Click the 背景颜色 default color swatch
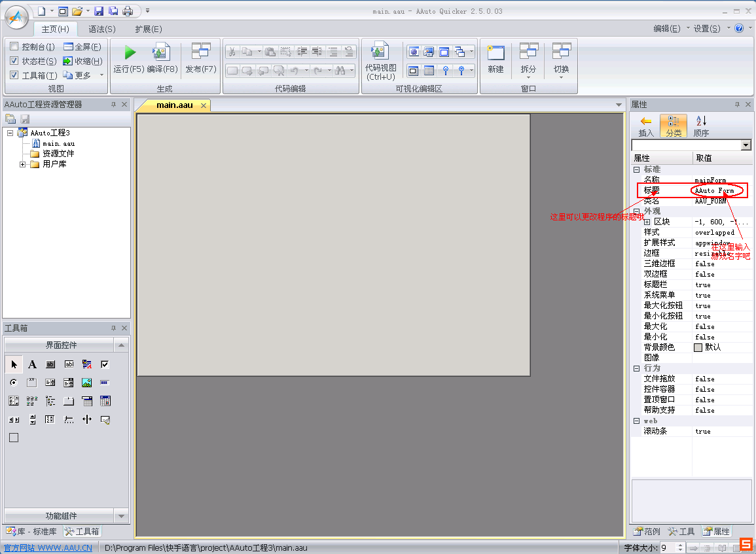 (698, 347)
